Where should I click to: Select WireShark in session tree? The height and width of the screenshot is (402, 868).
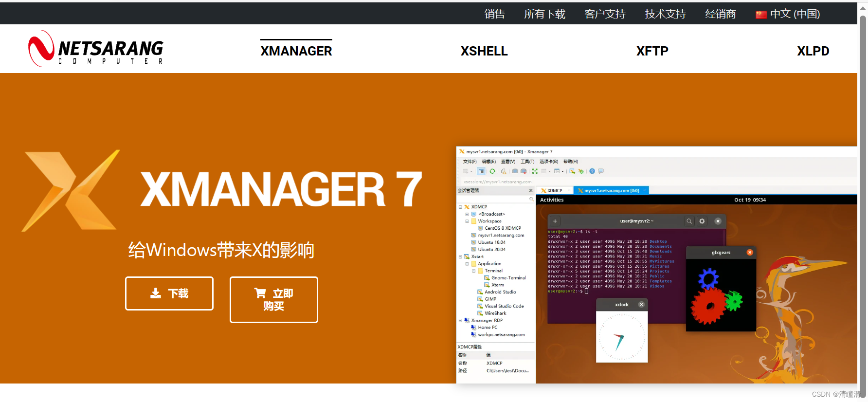(492, 313)
